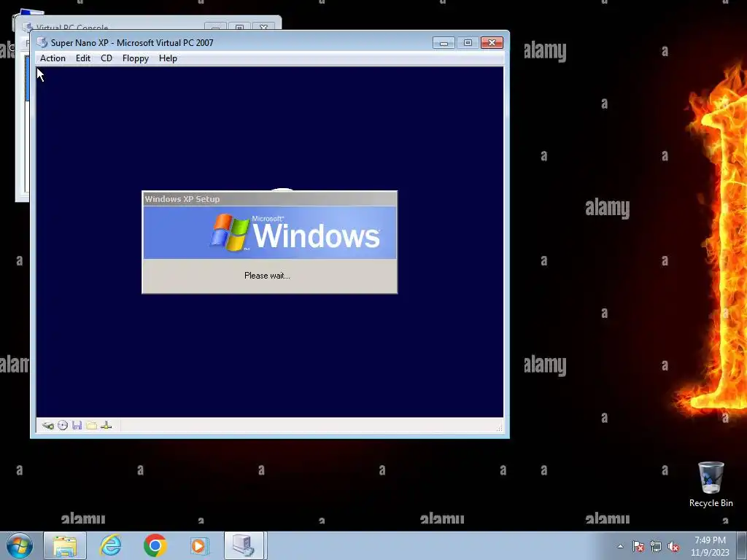
Task: Click the CD drive status icon
Action: coord(63,425)
